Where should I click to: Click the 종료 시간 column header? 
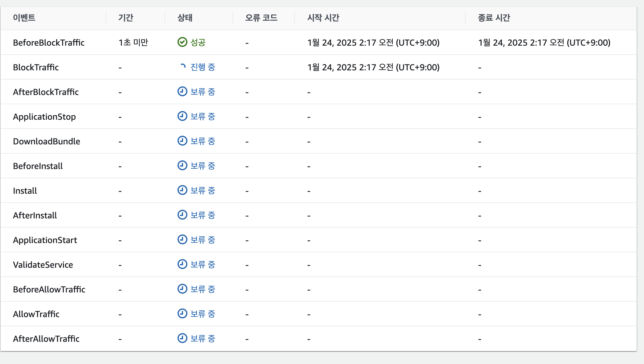[494, 18]
